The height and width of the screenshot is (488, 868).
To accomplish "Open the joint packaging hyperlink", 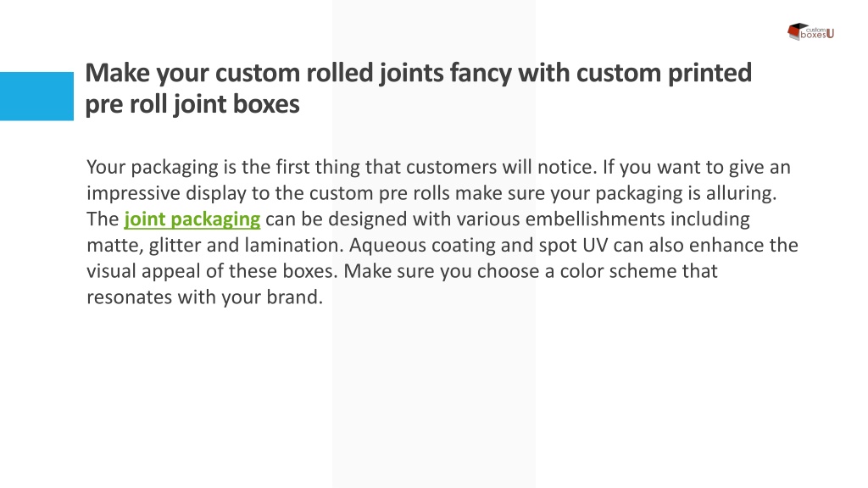I will 192,219.
